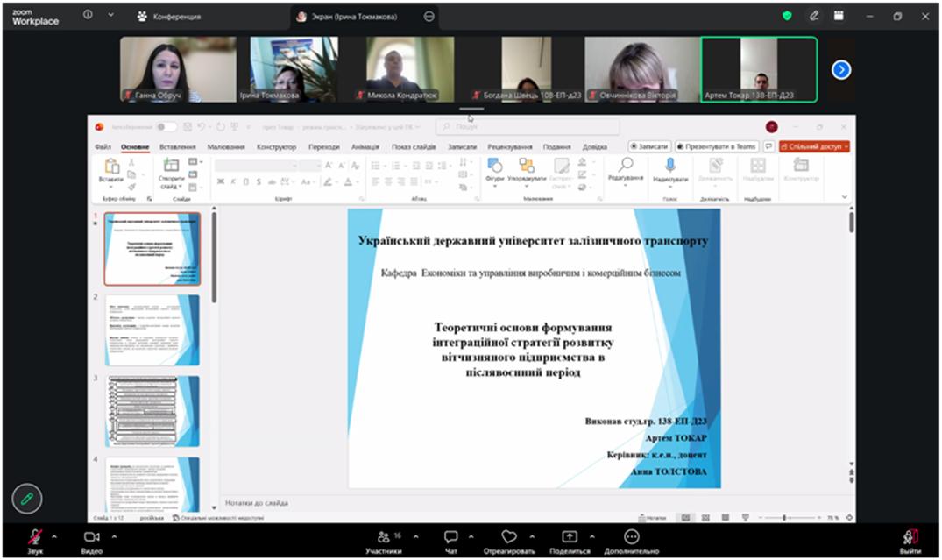Expand audio options arrow next to Звук
Image resolution: width=942 pixels, height=560 pixels.
(x=54, y=536)
